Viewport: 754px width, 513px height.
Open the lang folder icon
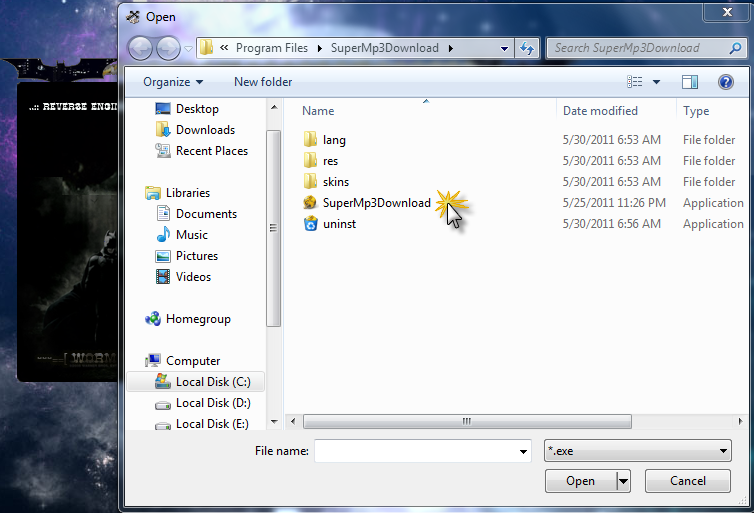point(311,139)
